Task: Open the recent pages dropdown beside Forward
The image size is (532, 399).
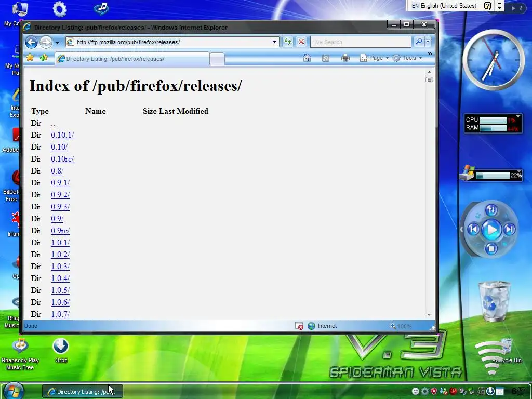Action: (57, 43)
